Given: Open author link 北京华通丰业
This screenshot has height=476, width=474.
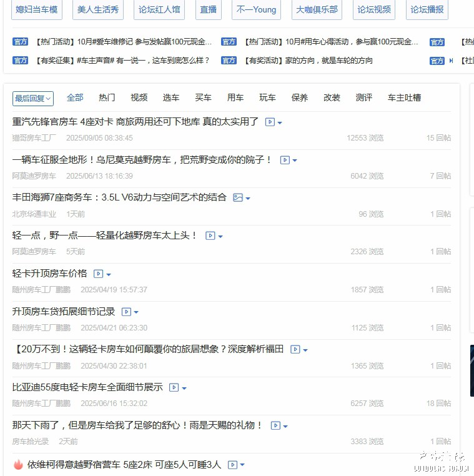Looking at the screenshot, I should coord(34,214).
